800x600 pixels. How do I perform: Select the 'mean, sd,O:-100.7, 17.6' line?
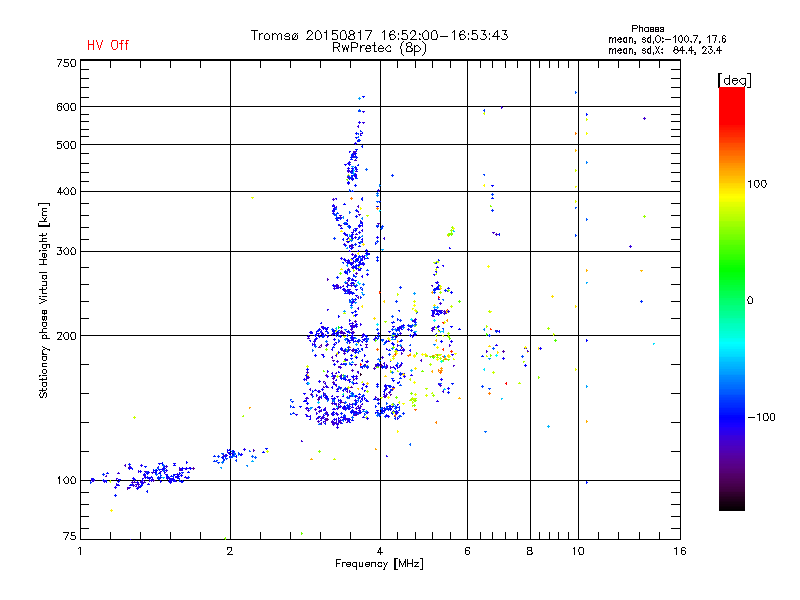click(x=667, y=39)
